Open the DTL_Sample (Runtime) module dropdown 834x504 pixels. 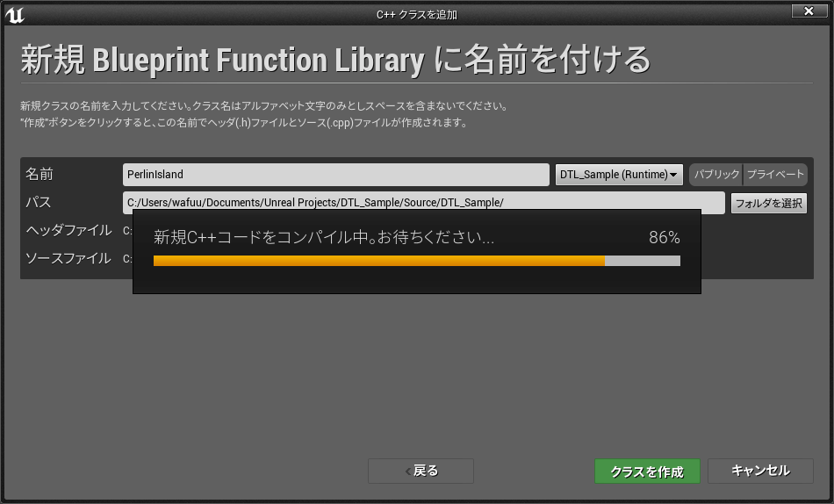620,175
